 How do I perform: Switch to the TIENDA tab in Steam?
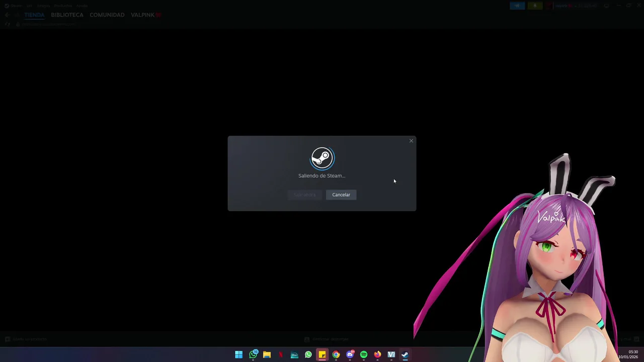(x=34, y=15)
